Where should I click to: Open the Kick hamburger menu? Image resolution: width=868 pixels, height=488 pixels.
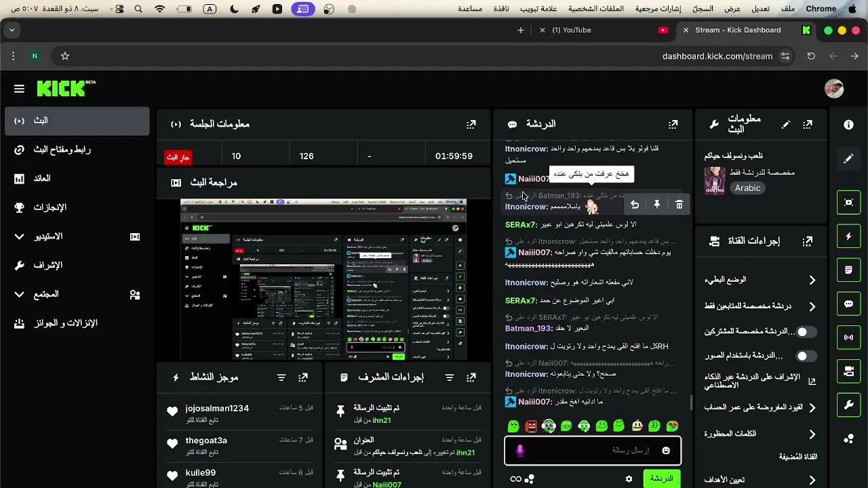point(19,89)
